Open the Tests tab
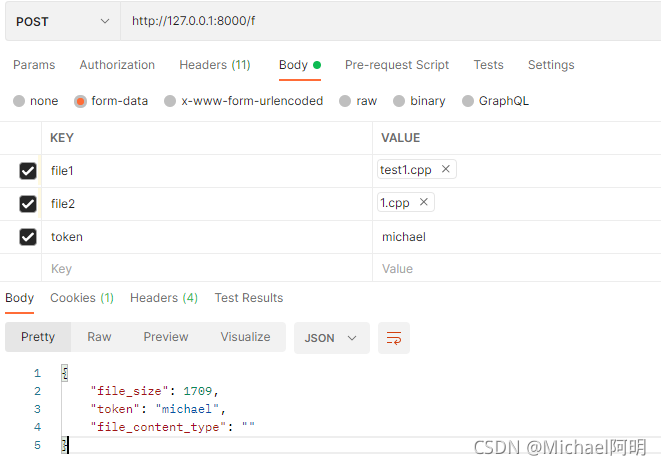This screenshot has height=465, width=661. coord(489,65)
